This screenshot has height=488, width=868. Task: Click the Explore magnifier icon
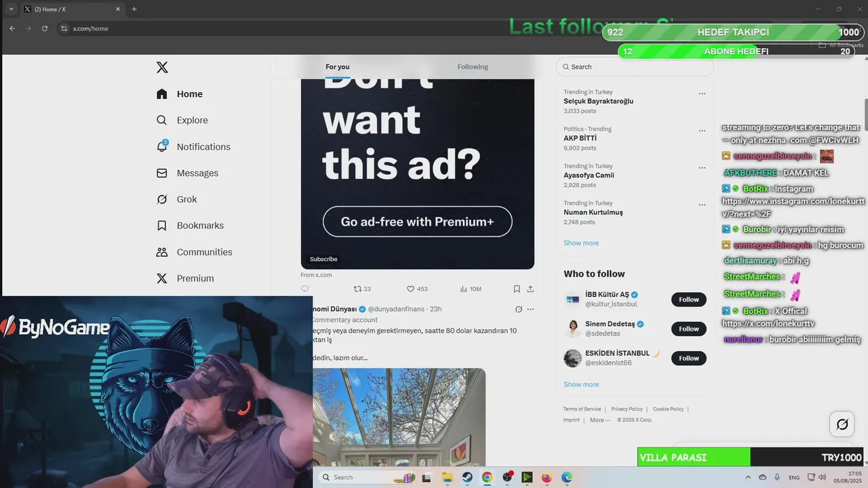(161, 120)
